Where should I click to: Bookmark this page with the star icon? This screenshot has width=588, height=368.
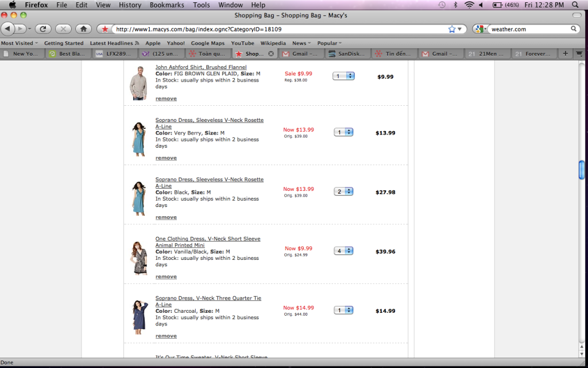click(x=451, y=29)
